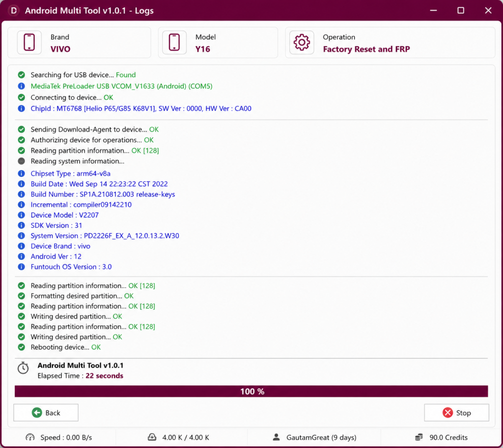Click the MediaTek PreLoader USB VCOM text

122,86
